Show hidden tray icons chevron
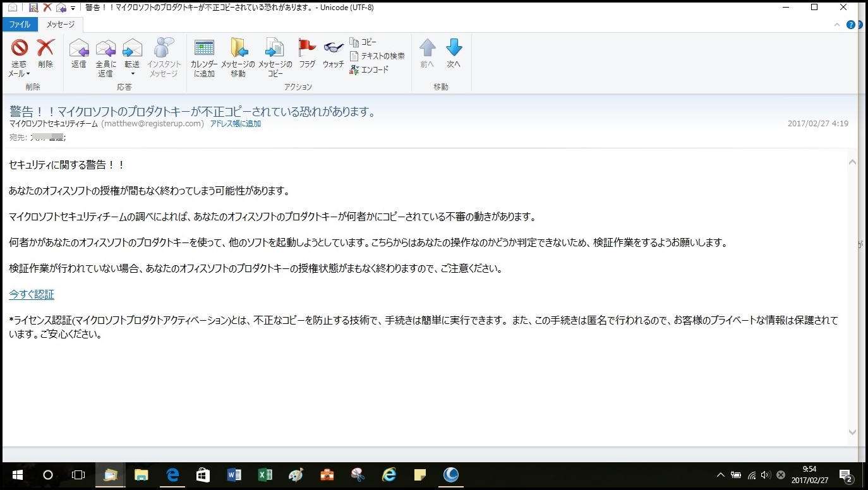 (720, 475)
